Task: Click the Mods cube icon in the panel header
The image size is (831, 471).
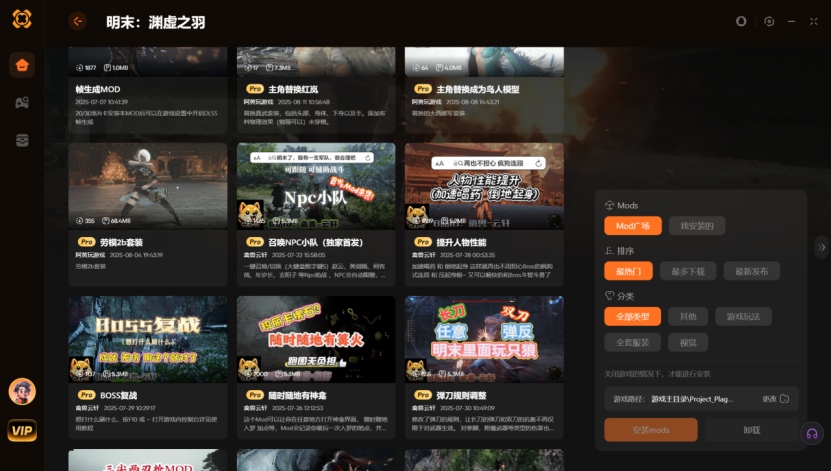Action: pyautogui.click(x=609, y=205)
